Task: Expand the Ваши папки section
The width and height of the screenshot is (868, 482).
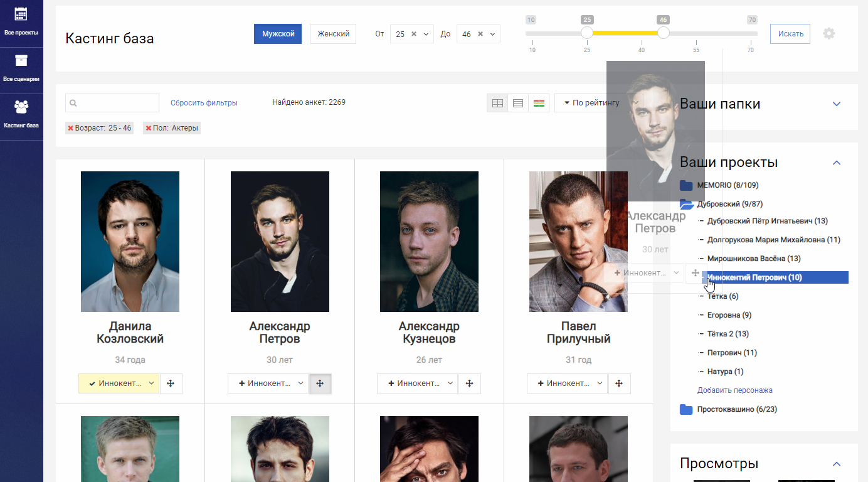Action: (836, 104)
